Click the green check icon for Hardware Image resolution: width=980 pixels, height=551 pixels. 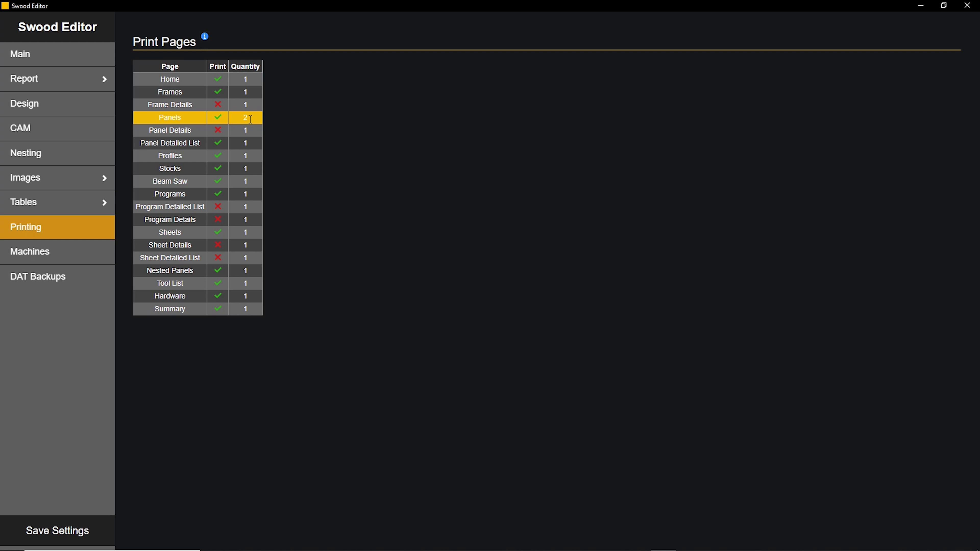(x=217, y=296)
